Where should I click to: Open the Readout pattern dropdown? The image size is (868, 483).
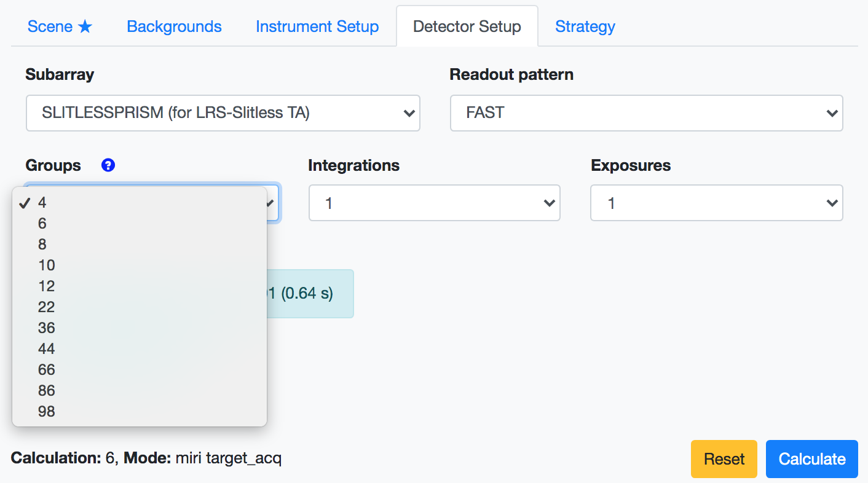click(646, 113)
